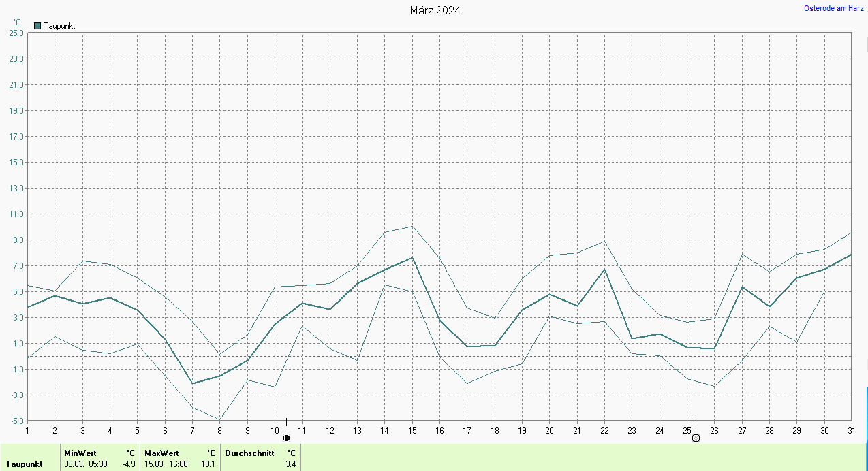Viewport: 868px width, 471px height.
Task: Click the average value 3.4
Action: tap(290, 464)
